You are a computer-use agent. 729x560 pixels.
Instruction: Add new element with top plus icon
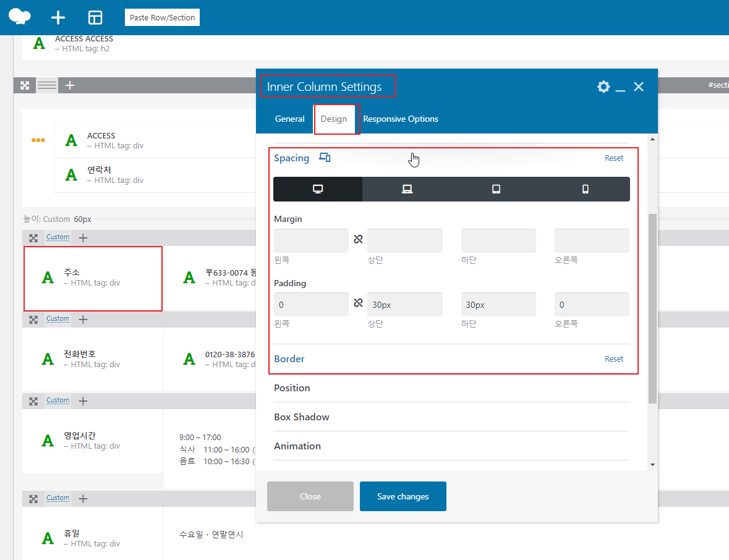[x=58, y=18]
